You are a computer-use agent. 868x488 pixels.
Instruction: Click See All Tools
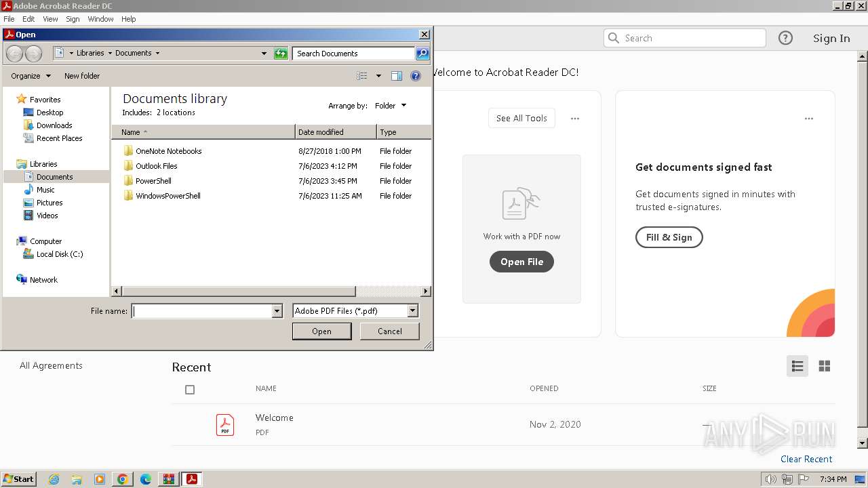click(x=521, y=118)
